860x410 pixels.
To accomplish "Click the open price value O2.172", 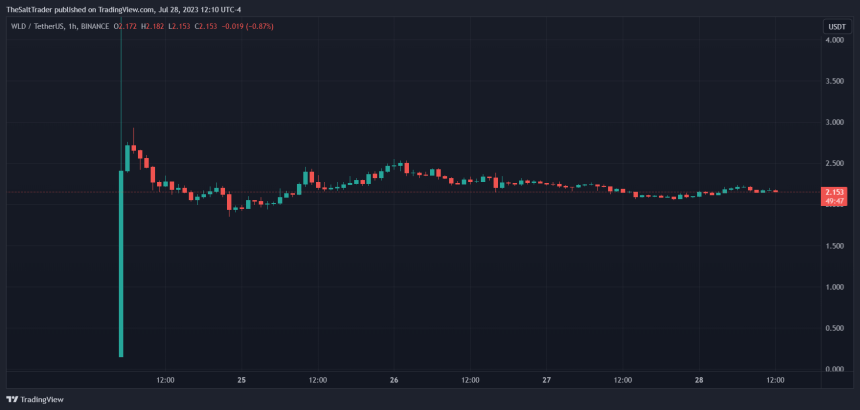I will click(x=130, y=27).
